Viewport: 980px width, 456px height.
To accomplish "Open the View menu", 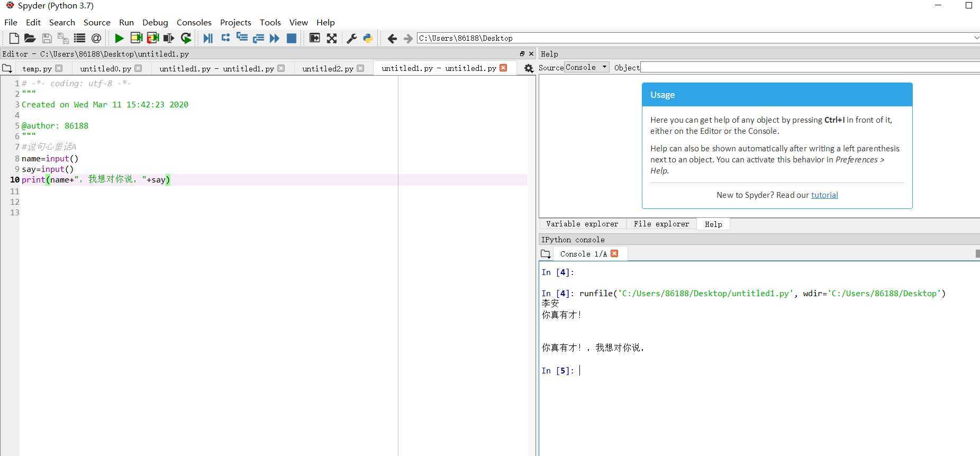I will pyautogui.click(x=298, y=22).
